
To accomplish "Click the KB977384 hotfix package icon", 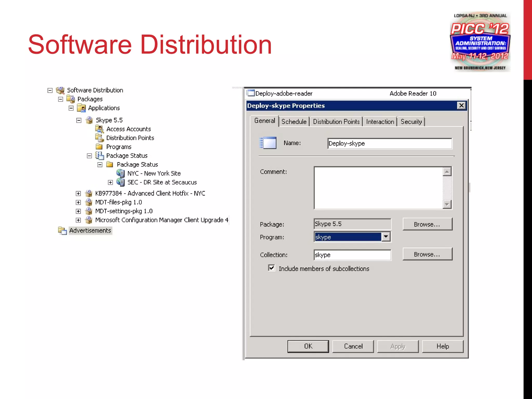I will point(89,193).
